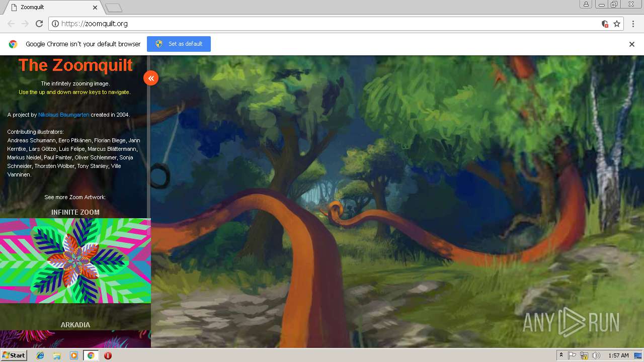Click blocked content shield icon in address bar
Image resolution: width=644 pixels, height=362 pixels.
click(x=605, y=24)
